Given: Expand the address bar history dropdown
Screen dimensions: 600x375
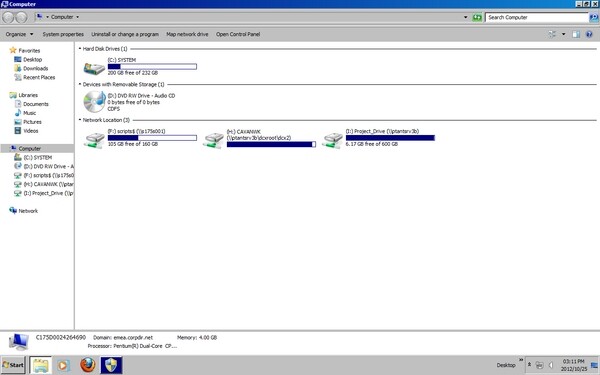Looking at the screenshot, I should (x=465, y=17).
